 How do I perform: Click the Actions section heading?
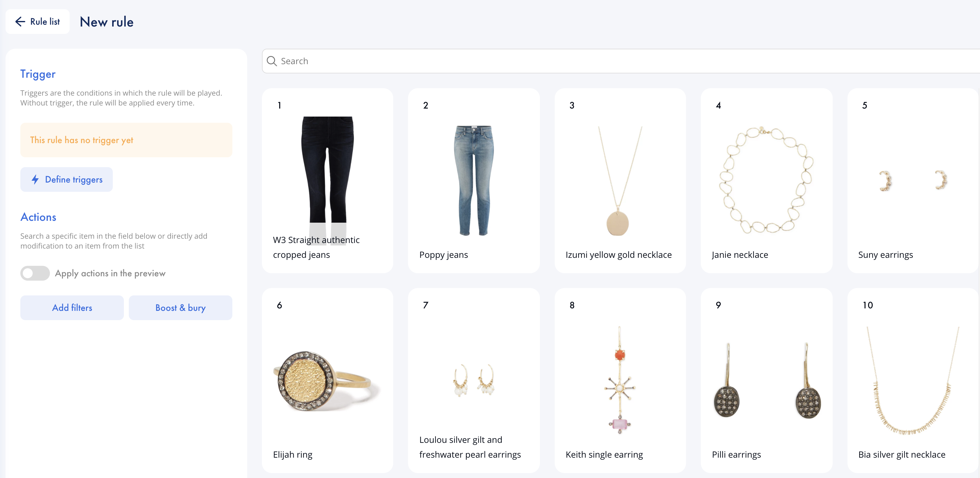(38, 217)
